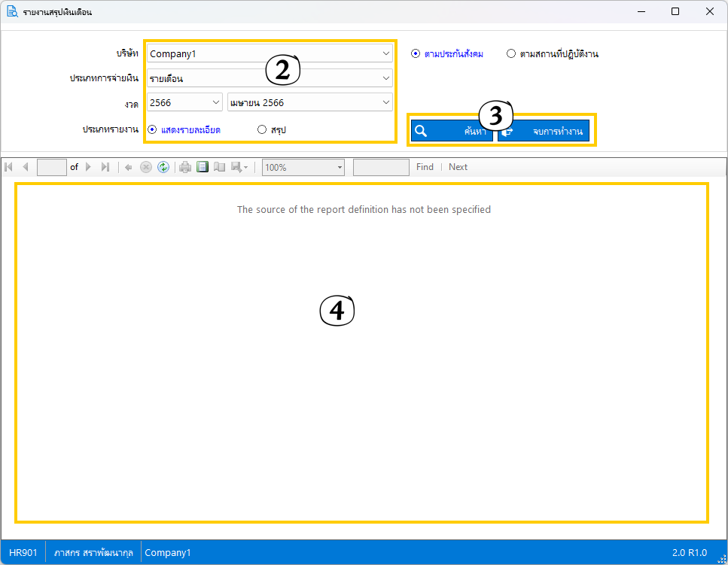Click the Find text input field
Screen dimensions: 728x565
(x=381, y=167)
